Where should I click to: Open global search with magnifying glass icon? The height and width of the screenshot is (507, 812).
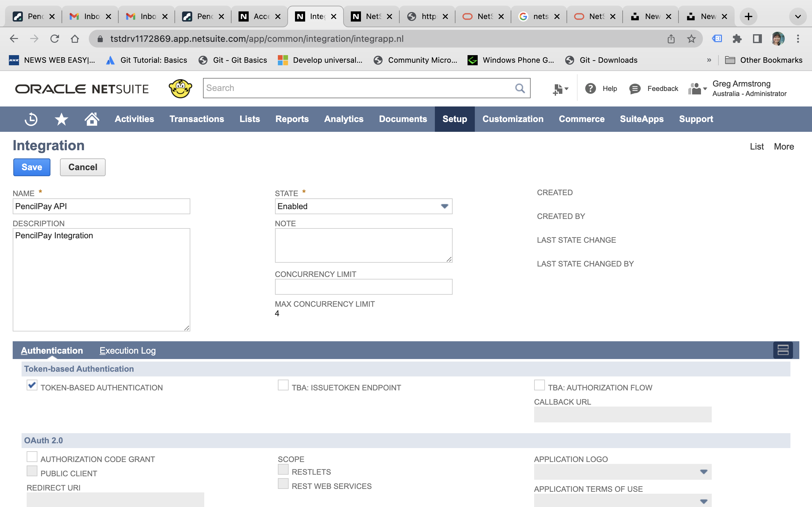tap(520, 88)
